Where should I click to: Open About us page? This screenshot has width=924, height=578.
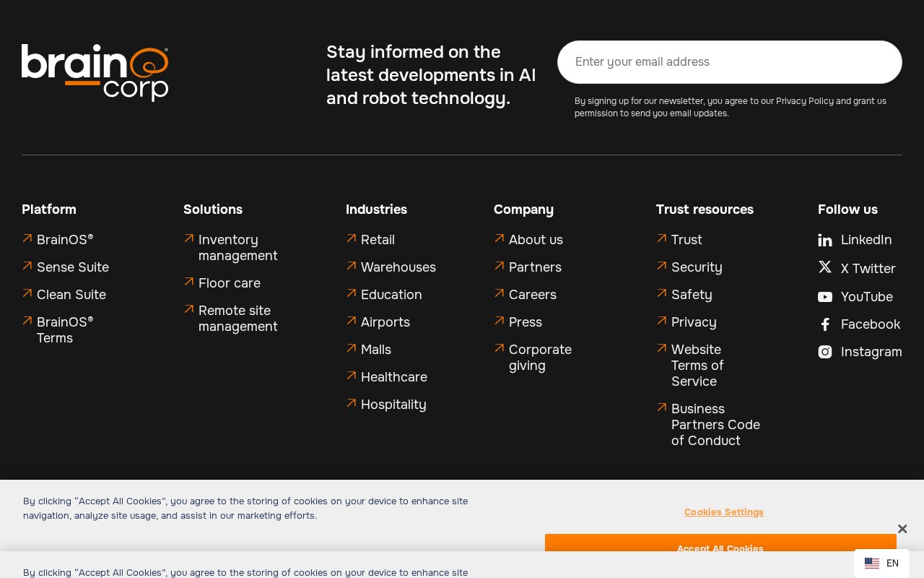[x=536, y=240]
